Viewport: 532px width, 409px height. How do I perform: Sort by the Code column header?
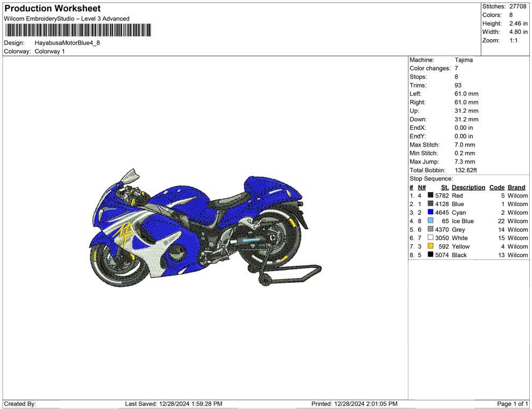point(497,187)
